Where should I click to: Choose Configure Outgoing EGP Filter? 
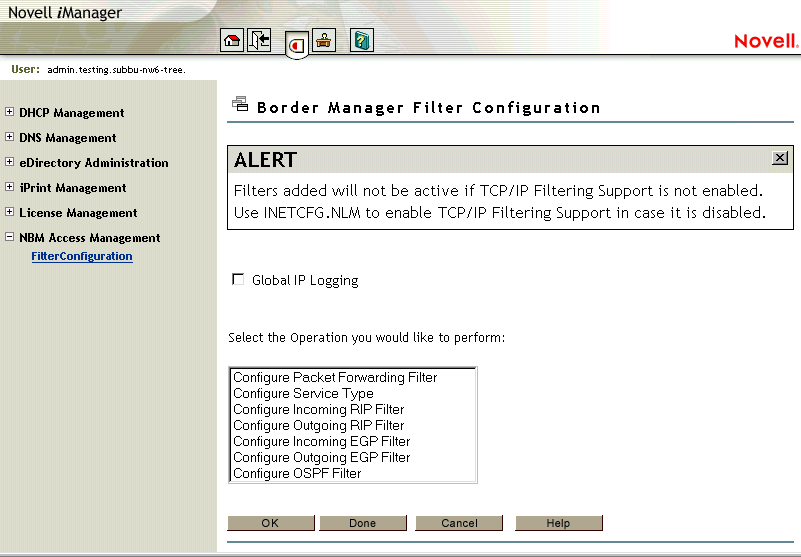[x=353, y=457]
